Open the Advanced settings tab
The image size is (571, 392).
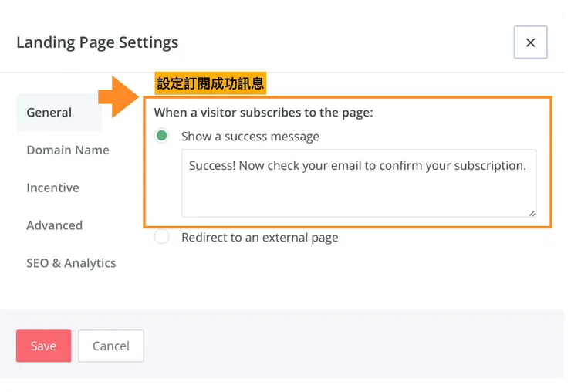pyautogui.click(x=54, y=226)
